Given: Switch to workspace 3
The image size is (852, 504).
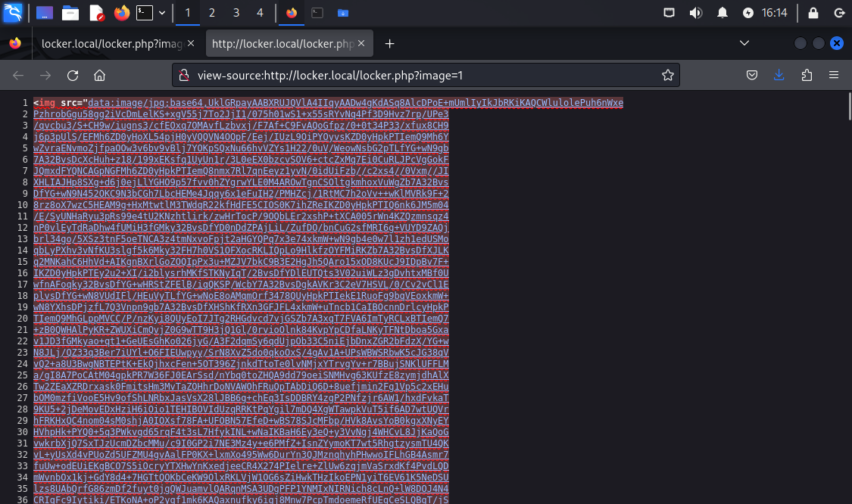Looking at the screenshot, I should [236, 13].
